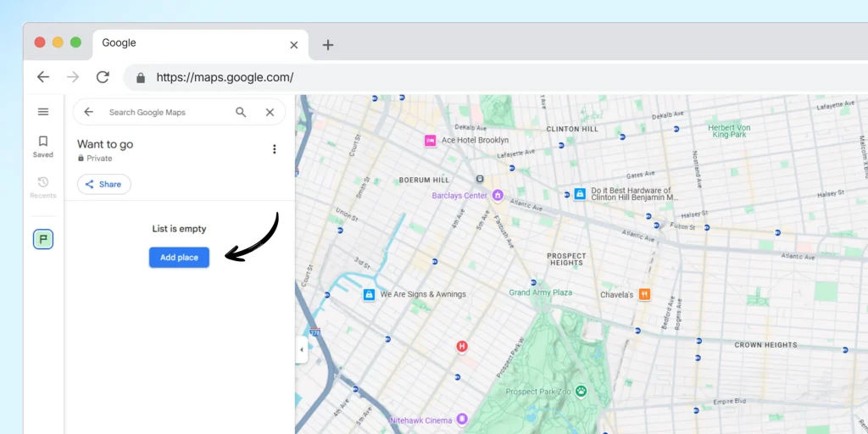
Task: Open the hamburger menu in Maps sidebar
Action: [42, 112]
